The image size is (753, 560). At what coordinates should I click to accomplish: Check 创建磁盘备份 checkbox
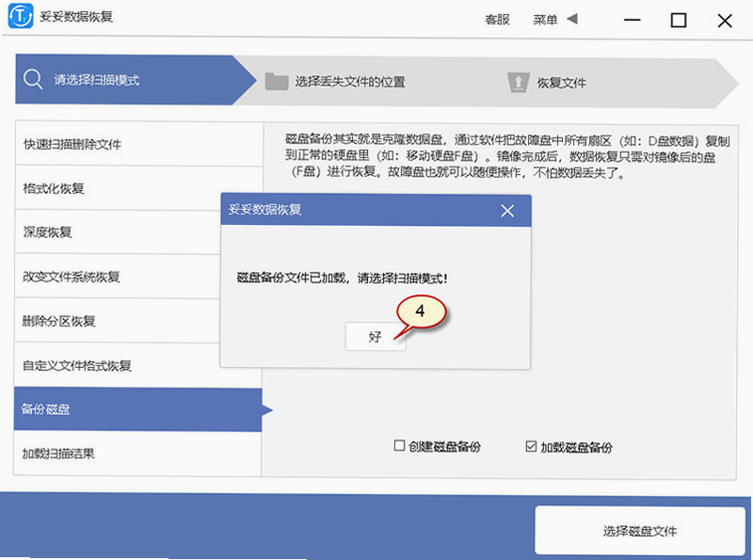point(399,446)
